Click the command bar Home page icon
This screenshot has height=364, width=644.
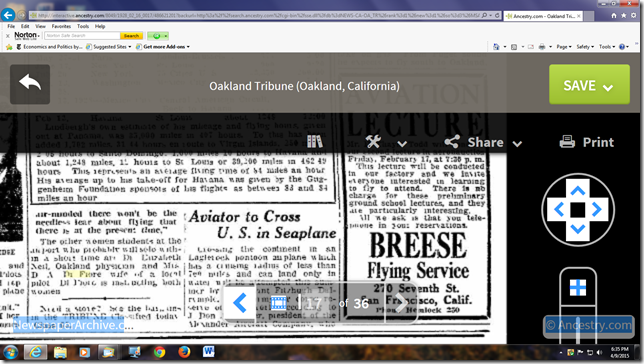click(496, 47)
